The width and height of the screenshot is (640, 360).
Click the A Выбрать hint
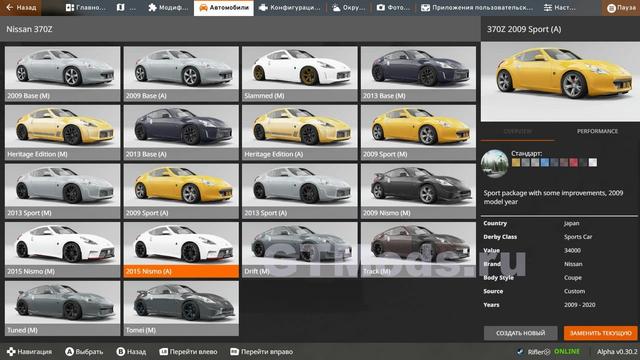[84, 351]
